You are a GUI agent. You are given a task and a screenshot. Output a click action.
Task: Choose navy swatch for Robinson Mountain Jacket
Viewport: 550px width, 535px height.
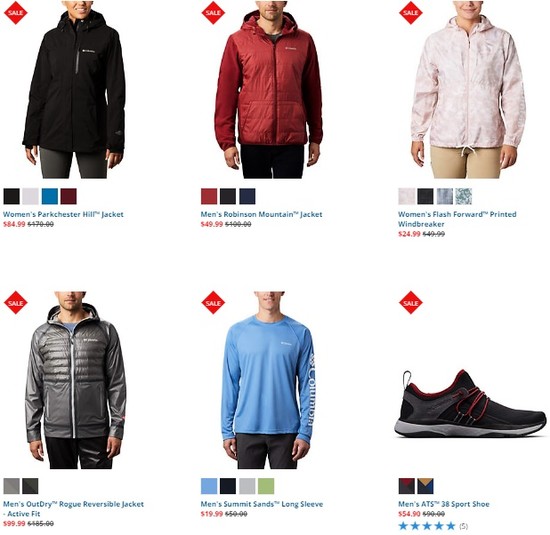coord(247,196)
